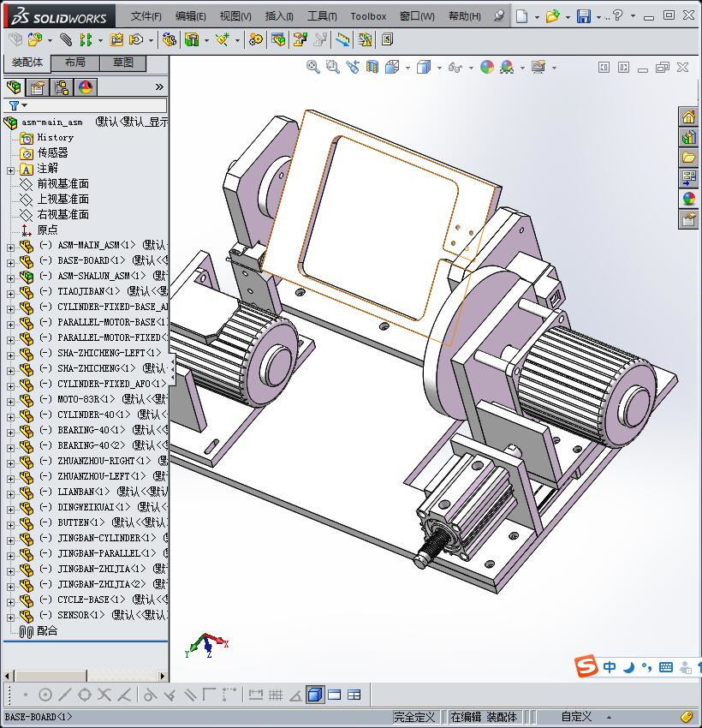Image resolution: width=702 pixels, height=728 pixels.
Task: Expand more manager tabs with the chevron
Action: [159, 87]
